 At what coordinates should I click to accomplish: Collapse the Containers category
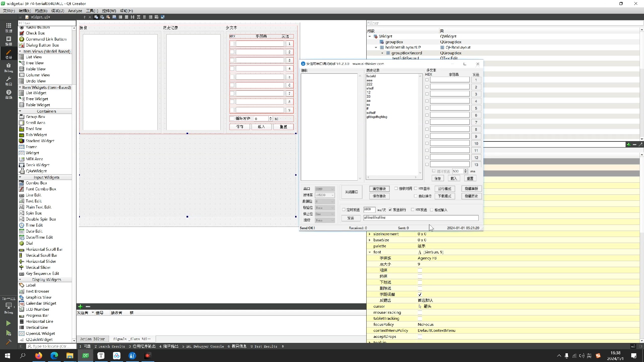(x=20, y=111)
